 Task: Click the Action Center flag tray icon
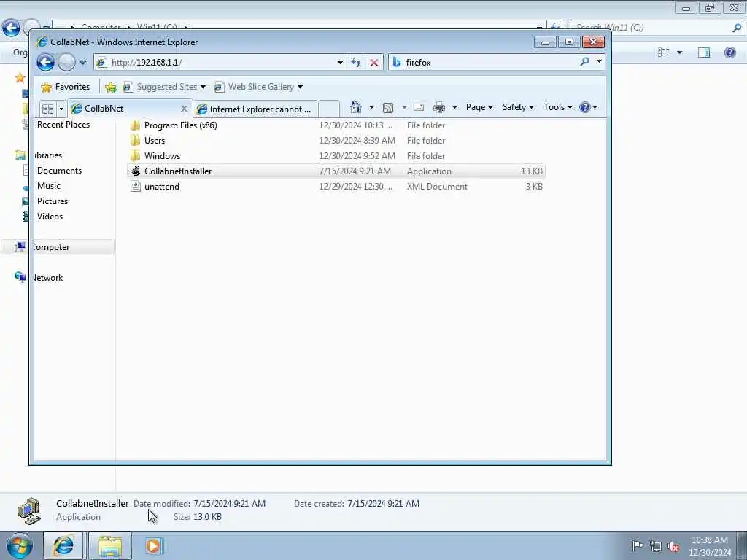637,545
